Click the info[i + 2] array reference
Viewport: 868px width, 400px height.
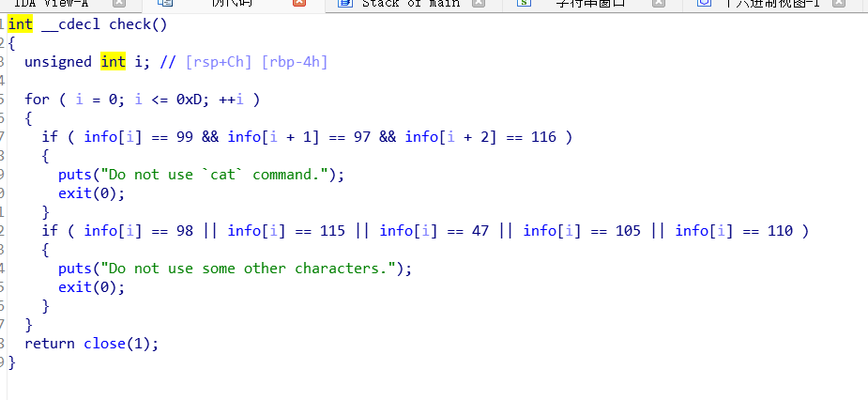(450, 137)
